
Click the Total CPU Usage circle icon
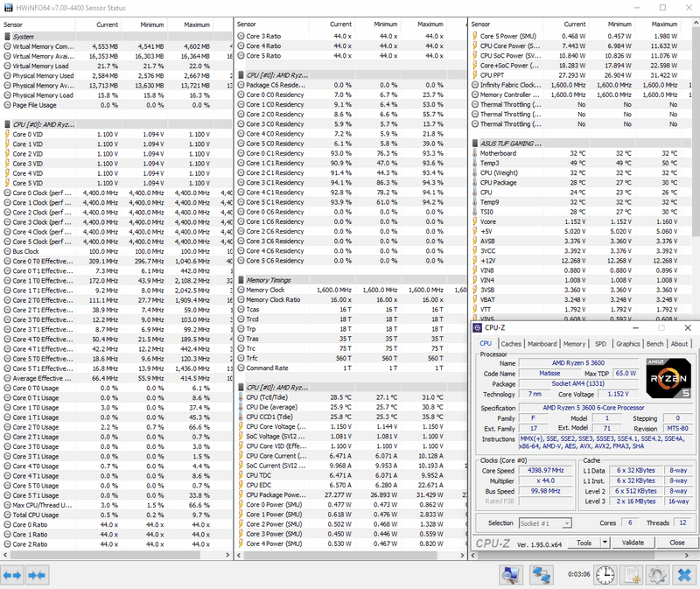pos(7,515)
